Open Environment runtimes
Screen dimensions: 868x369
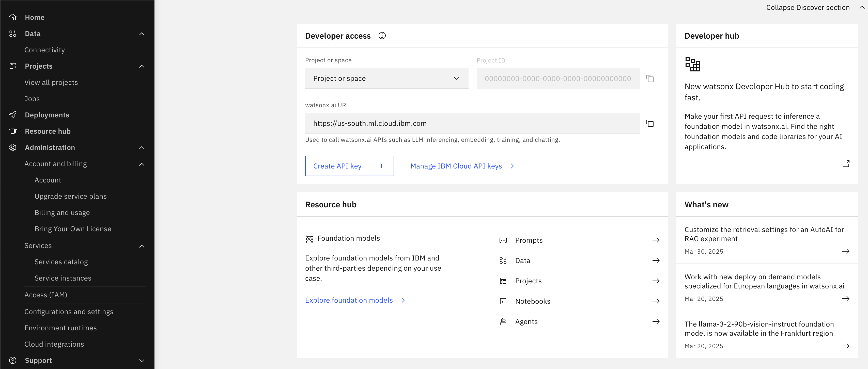60,328
